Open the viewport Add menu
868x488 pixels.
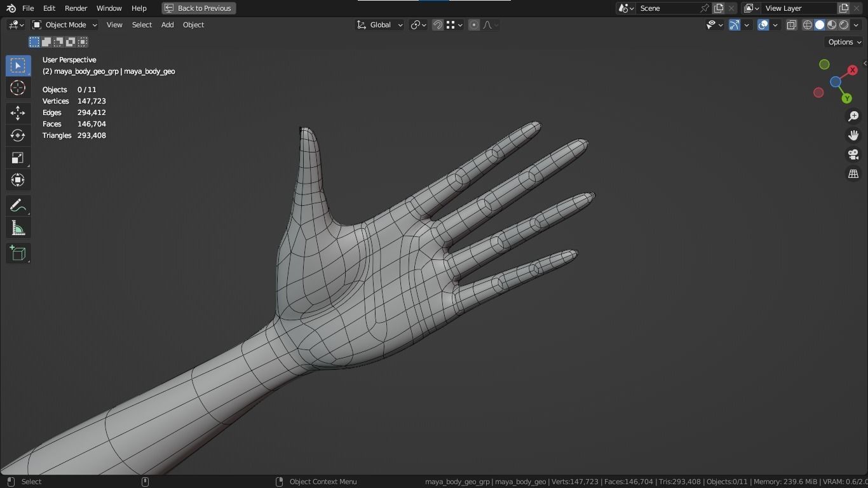[x=167, y=25]
